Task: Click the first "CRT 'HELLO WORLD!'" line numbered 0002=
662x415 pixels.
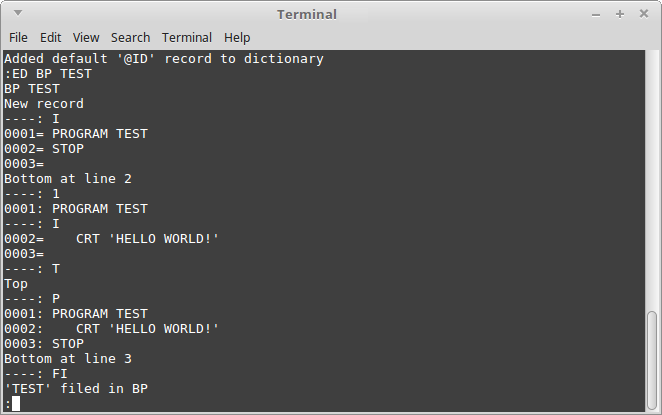Action: click(111, 239)
